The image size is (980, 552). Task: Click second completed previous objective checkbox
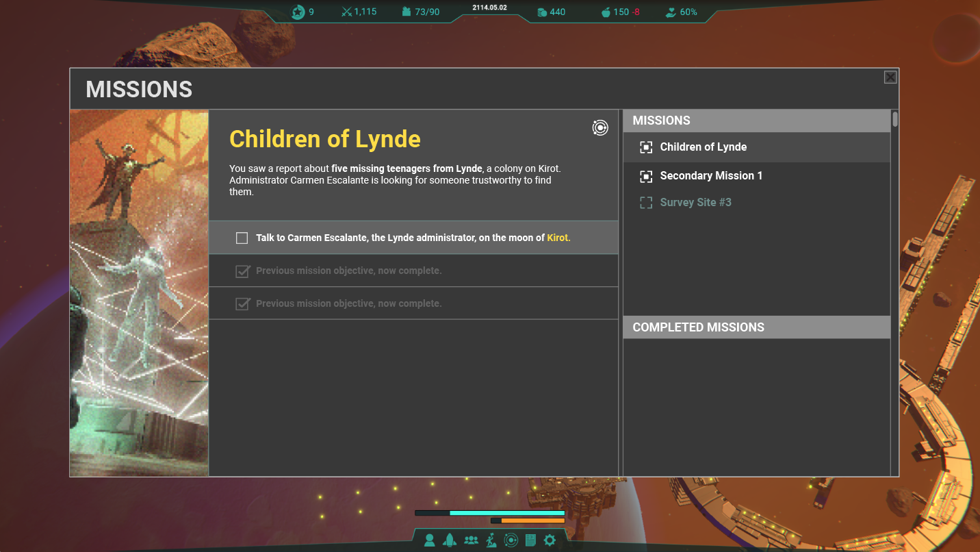242,303
